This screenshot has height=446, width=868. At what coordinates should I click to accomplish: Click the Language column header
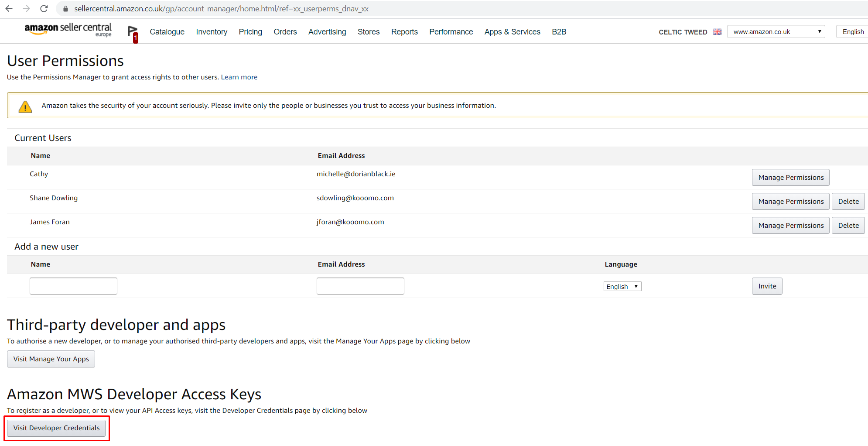[x=621, y=264]
